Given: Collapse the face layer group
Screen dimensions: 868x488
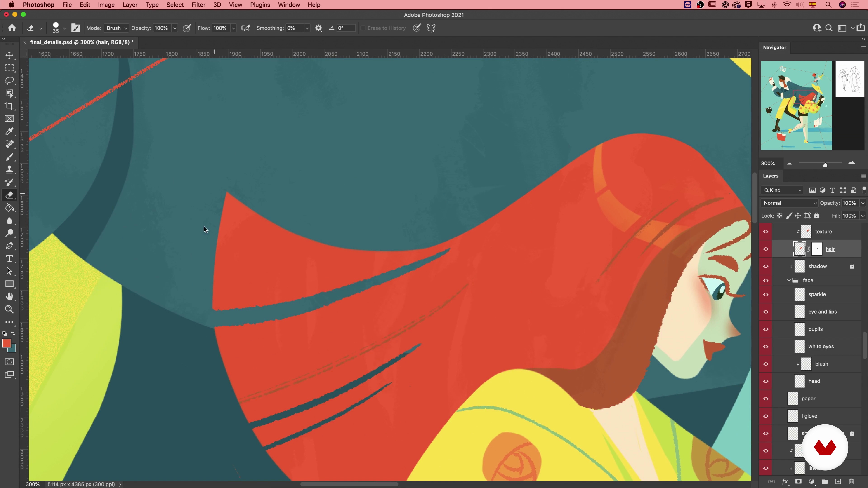Looking at the screenshot, I should coord(788,281).
